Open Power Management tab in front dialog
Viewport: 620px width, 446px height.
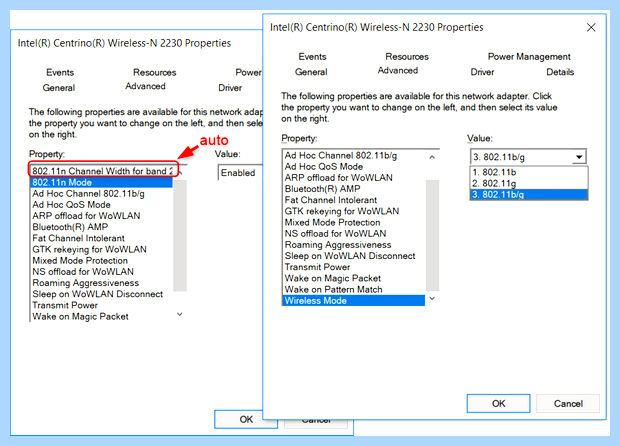click(529, 57)
